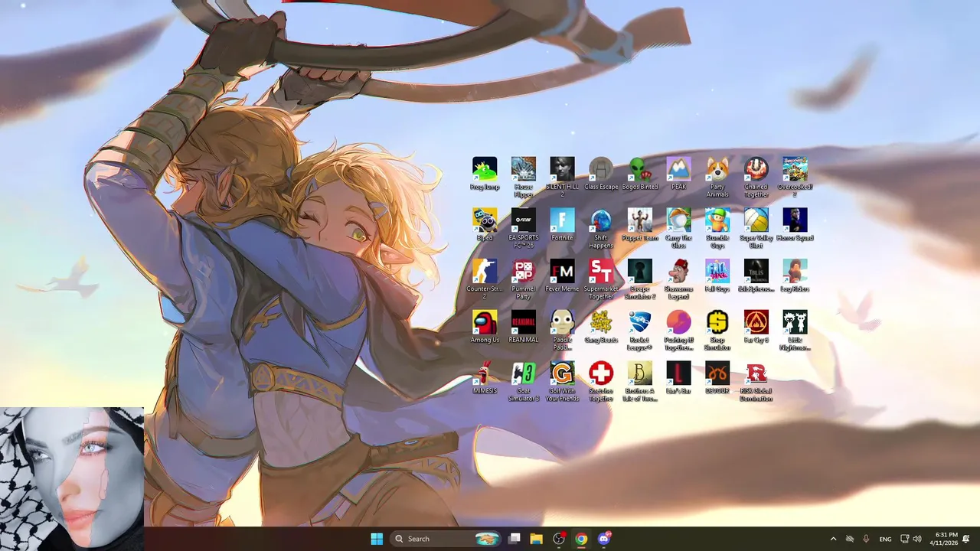The width and height of the screenshot is (980, 551).
Task: Launch the Fever Meme FM icon
Action: point(562,276)
